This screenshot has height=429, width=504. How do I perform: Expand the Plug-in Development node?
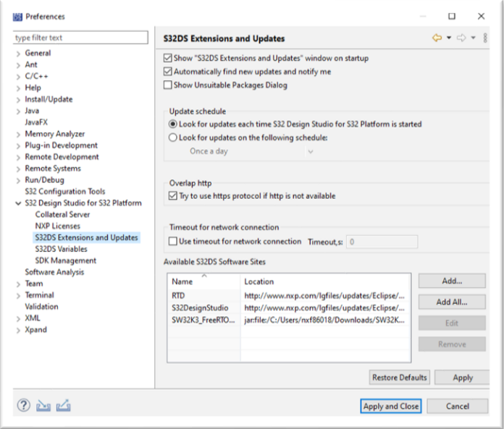click(18, 146)
